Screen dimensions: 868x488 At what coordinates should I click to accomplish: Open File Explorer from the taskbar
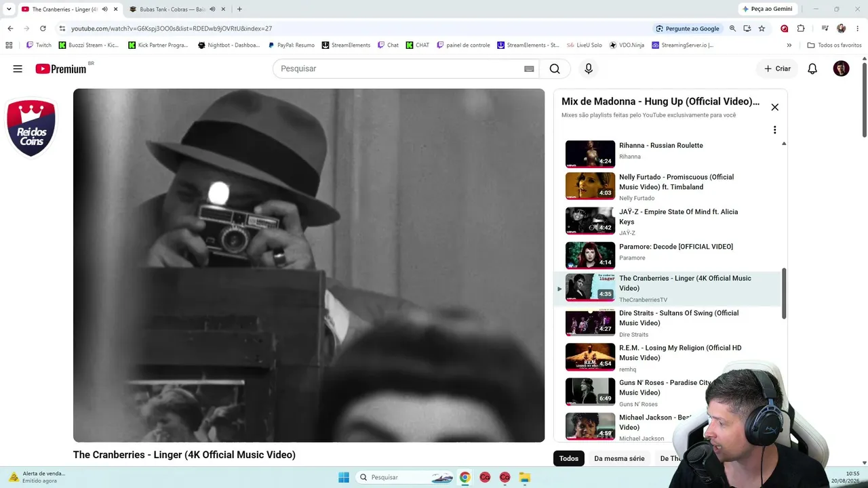(x=524, y=477)
